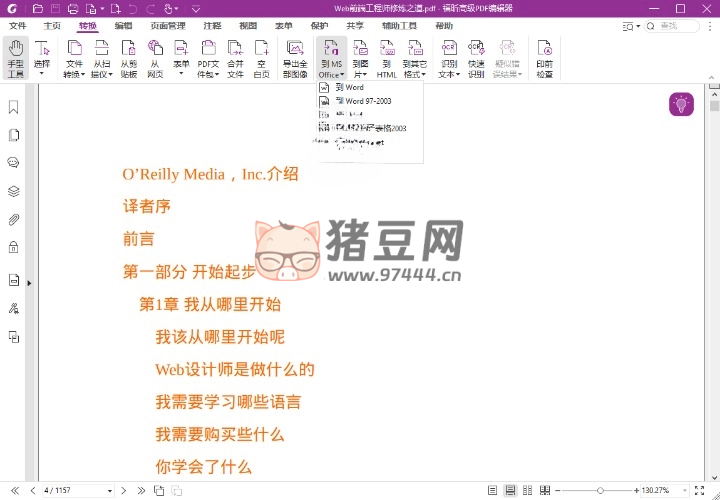Viewport: 720px width, 500px height.
Task: Switch to single page view mode
Action: coord(492,491)
